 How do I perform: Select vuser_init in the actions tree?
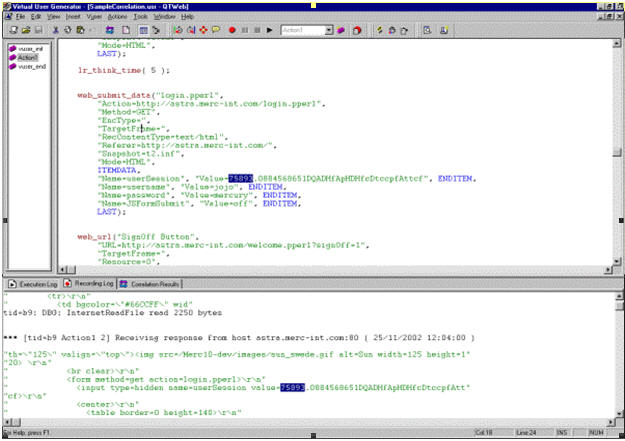(26, 49)
